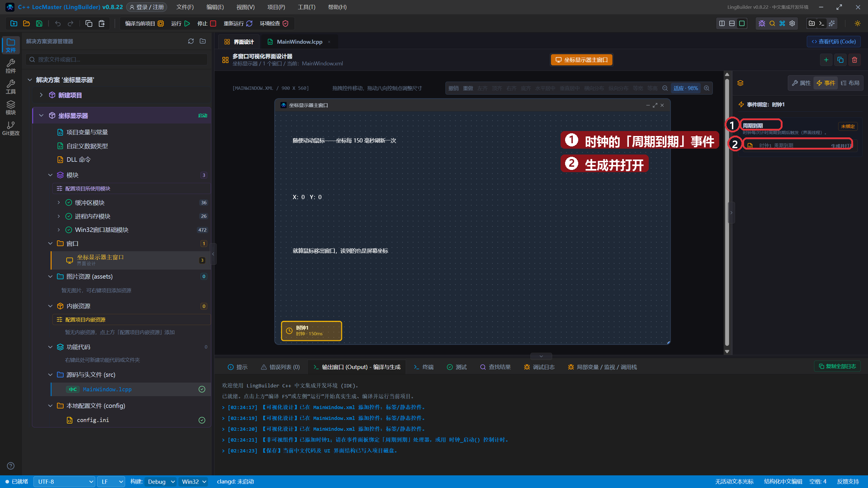Click the save file toolbar icon
The width and height of the screenshot is (868, 488).
click(x=39, y=23)
